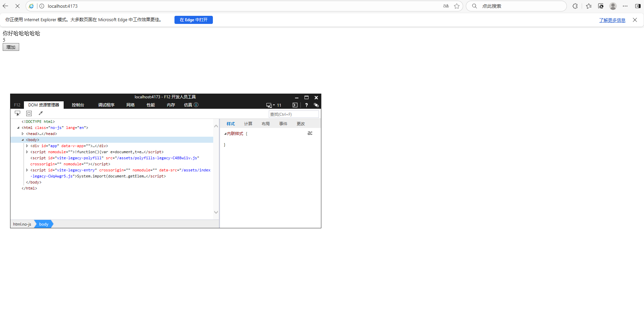Screen dimensions: 644x334
Task: Dismiss the Internet Explorer mode notification bar
Action: [x=635, y=20]
